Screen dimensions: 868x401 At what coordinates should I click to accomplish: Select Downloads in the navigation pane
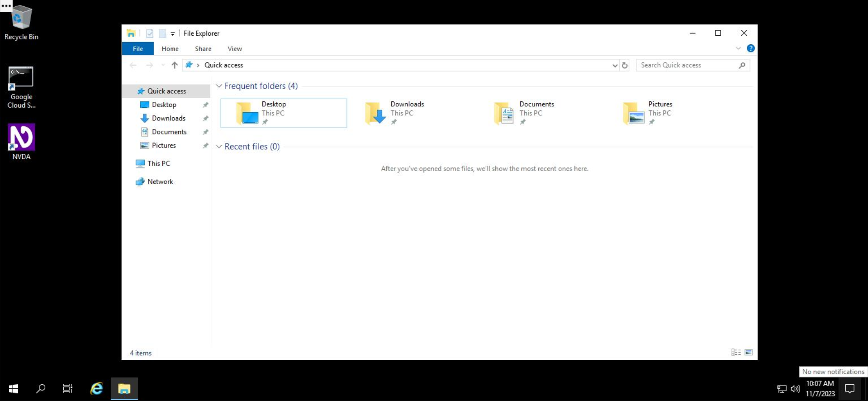(x=168, y=118)
